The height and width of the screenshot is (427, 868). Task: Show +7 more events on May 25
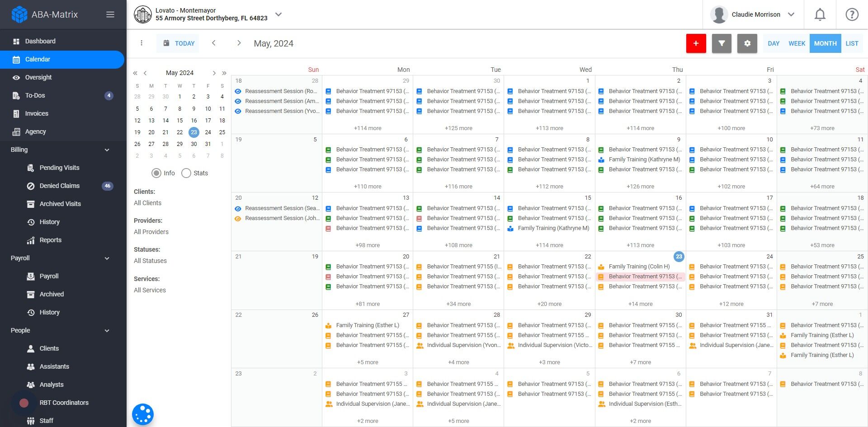pos(822,304)
